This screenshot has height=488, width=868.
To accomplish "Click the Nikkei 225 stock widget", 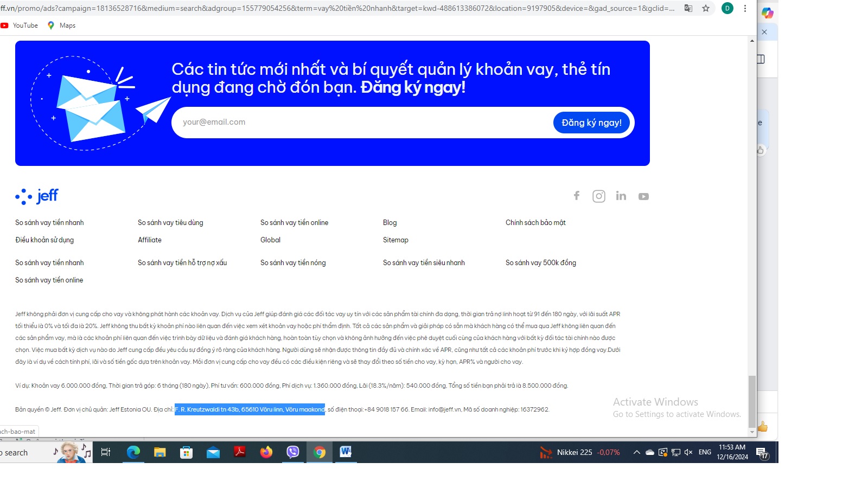I will (x=579, y=452).
